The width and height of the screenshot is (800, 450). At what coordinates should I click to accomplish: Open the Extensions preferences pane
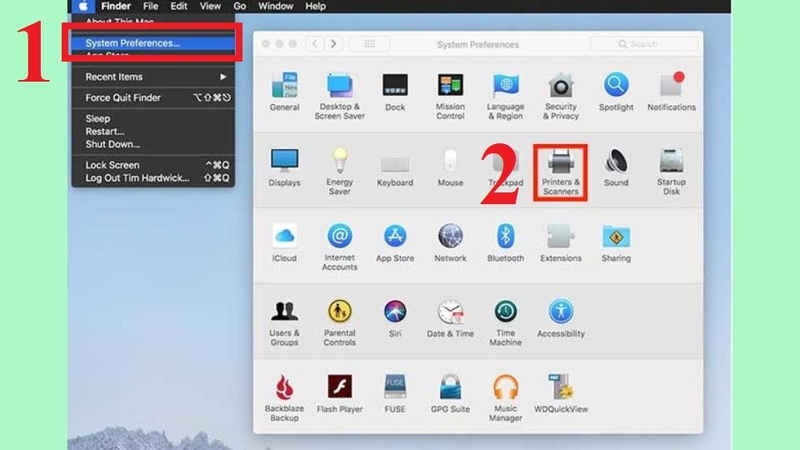560,243
